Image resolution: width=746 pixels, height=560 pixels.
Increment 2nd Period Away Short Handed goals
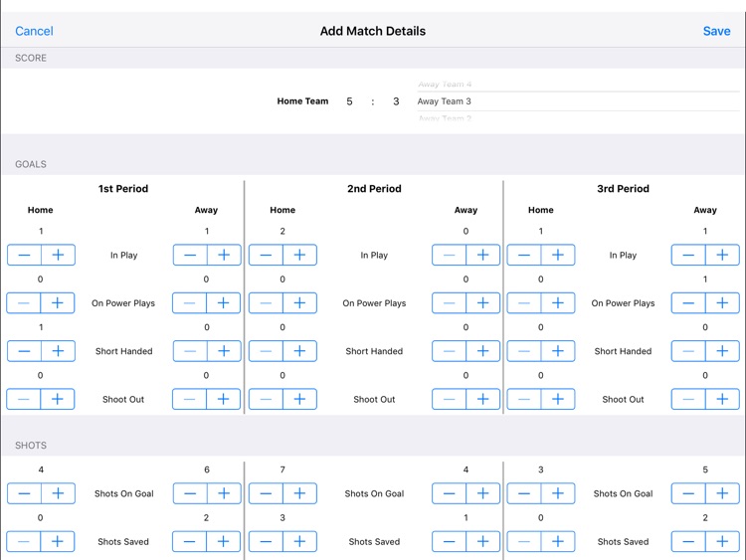point(482,351)
